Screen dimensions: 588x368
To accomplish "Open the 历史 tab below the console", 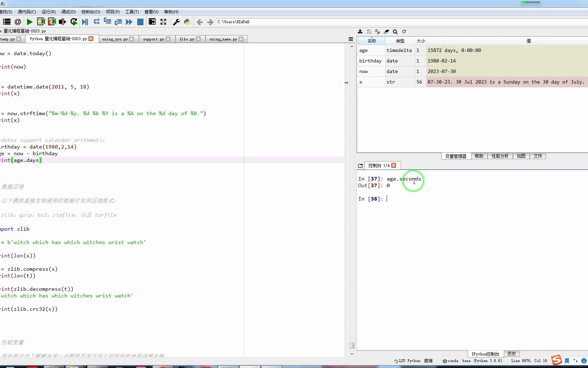I will [x=512, y=354].
